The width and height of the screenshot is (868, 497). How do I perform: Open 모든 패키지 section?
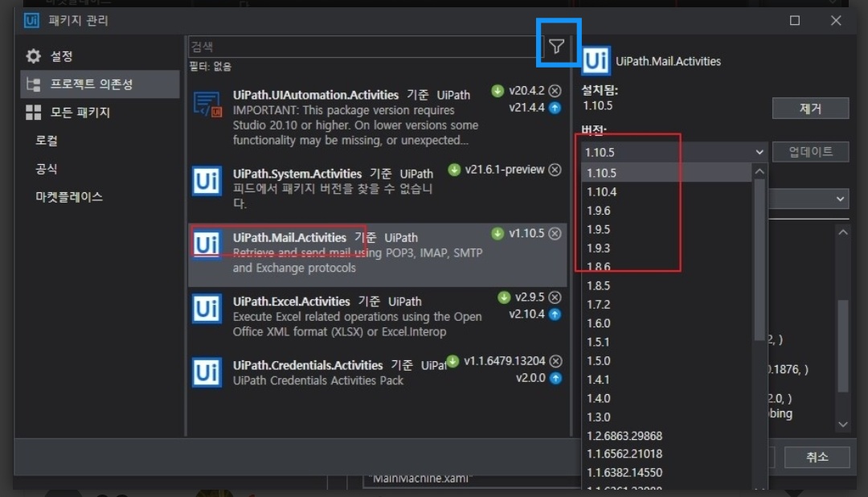100,113
